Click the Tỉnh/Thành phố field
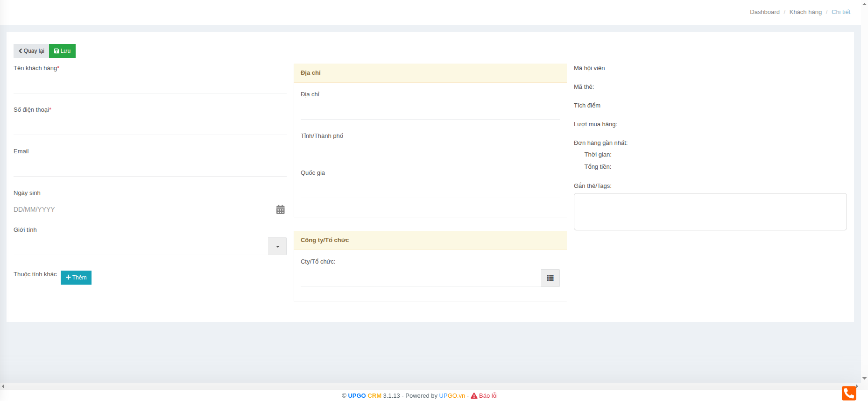Image resolution: width=868 pixels, height=401 pixels. point(430,152)
